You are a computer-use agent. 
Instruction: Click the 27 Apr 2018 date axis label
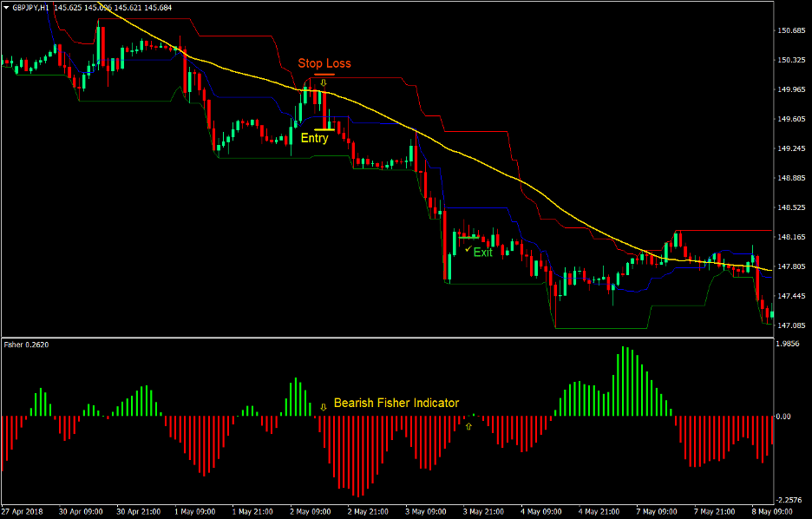click(24, 511)
